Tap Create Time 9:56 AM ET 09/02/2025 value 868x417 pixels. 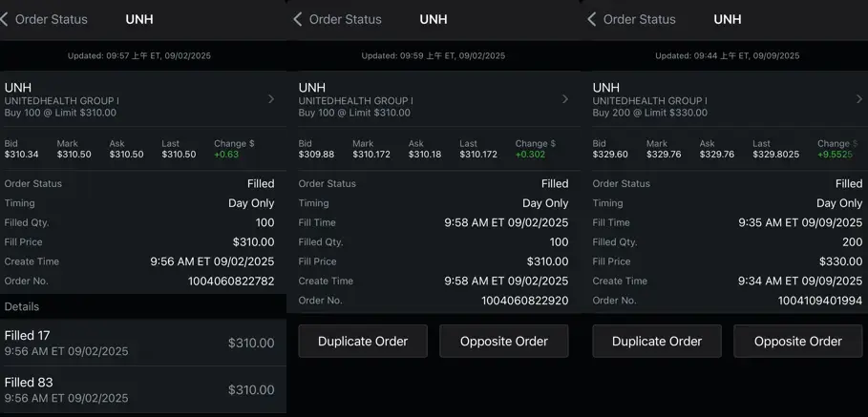point(212,261)
